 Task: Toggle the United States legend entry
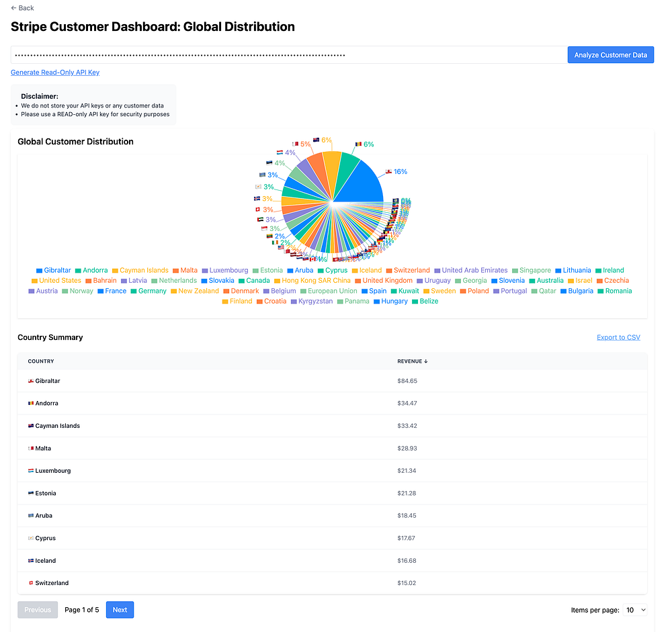click(x=56, y=281)
